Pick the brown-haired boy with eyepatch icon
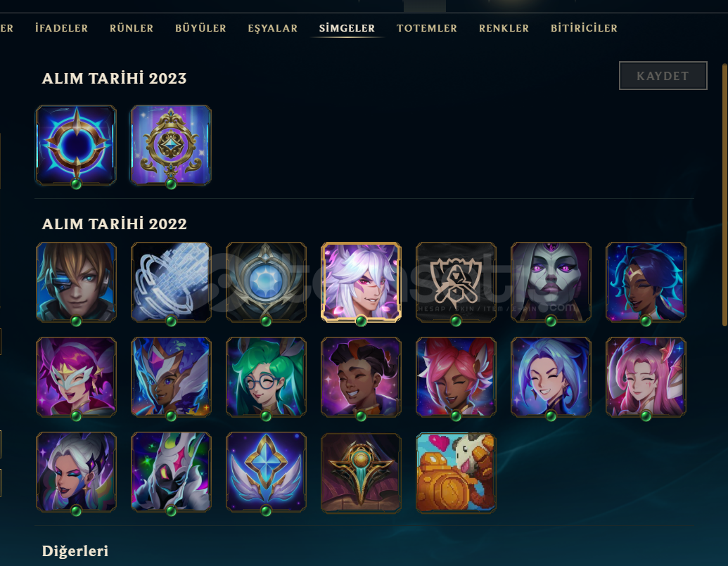728x566 pixels. 76,282
